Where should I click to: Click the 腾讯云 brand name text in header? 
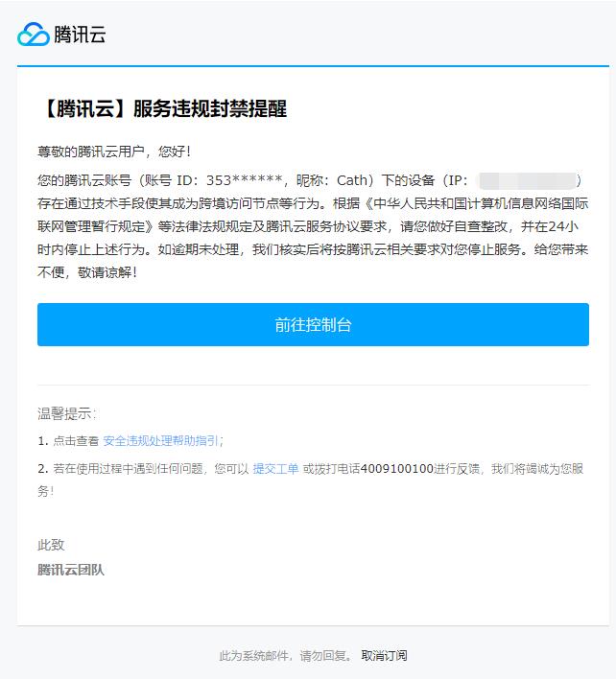pyautogui.click(x=80, y=35)
